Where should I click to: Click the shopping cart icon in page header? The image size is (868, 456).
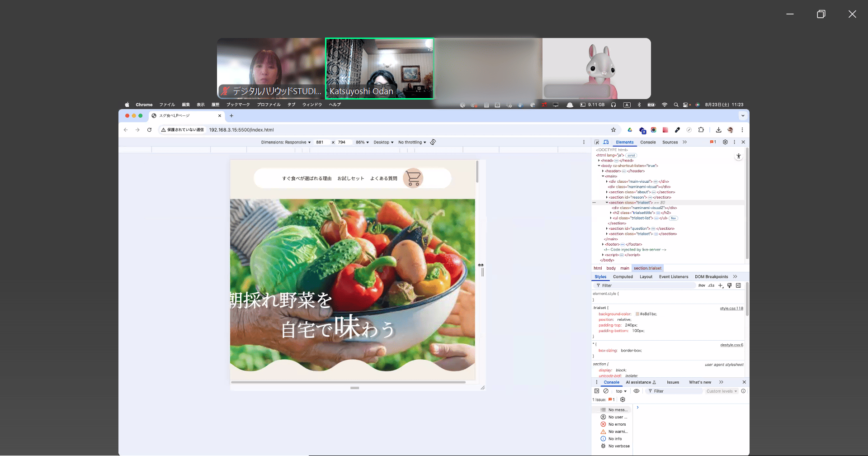413,178
